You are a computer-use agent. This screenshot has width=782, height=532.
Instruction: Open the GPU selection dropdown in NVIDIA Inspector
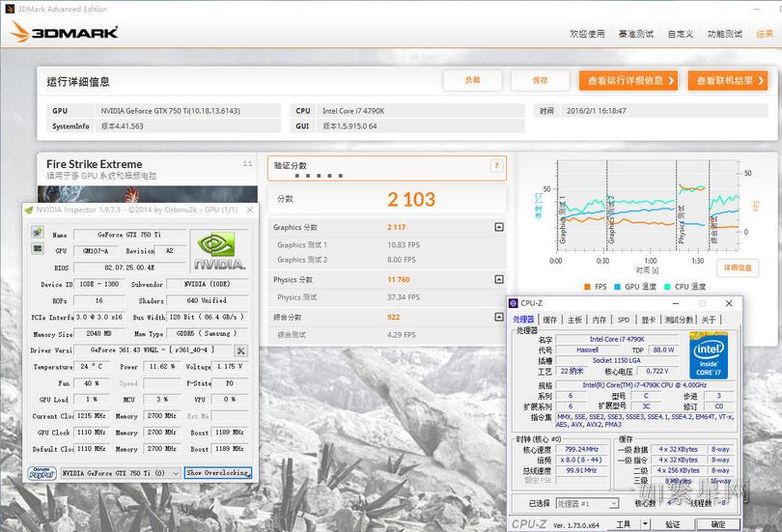click(120, 473)
